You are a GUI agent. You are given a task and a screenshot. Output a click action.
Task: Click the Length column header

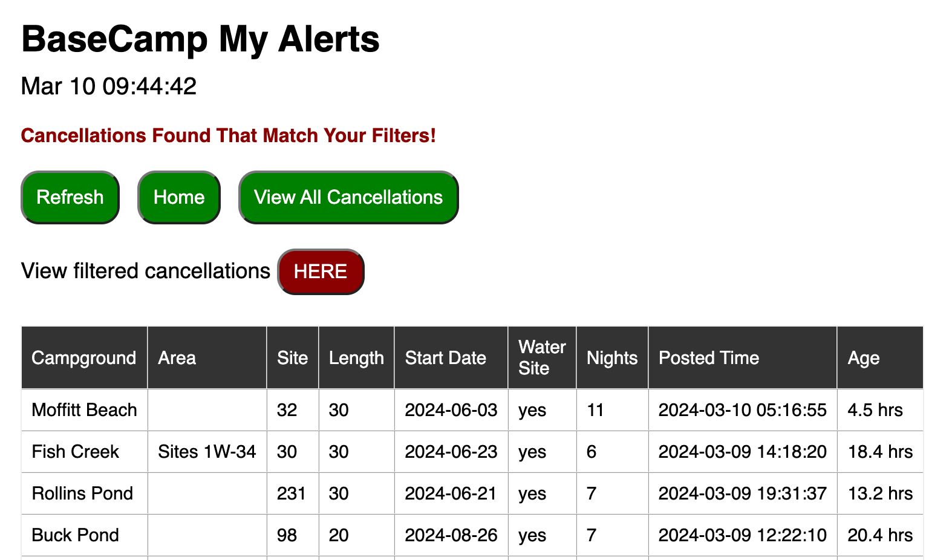pyautogui.click(x=356, y=357)
